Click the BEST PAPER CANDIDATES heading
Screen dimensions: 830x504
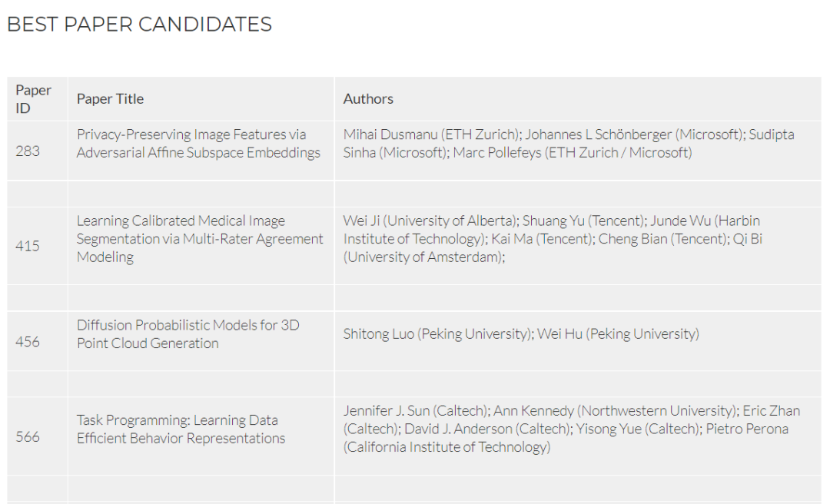[x=139, y=25]
